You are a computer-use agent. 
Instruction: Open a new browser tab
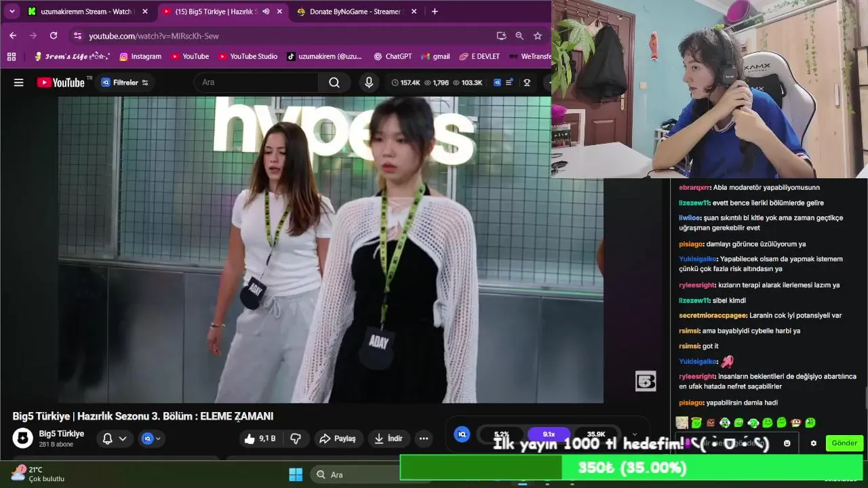[x=435, y=12]
